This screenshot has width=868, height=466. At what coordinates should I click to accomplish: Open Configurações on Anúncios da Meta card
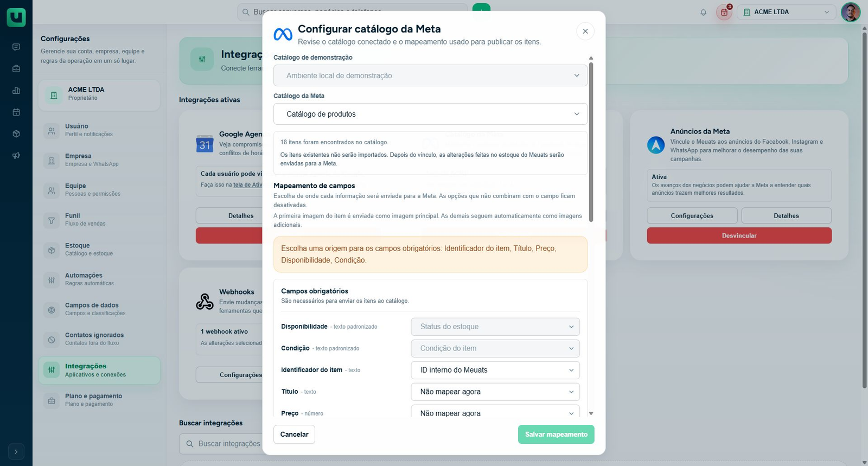pos(692,216)
